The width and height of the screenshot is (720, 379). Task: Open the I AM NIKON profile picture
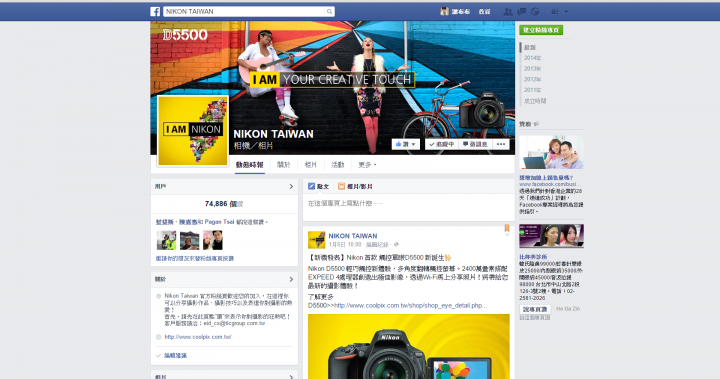click(x=193, y=130)
